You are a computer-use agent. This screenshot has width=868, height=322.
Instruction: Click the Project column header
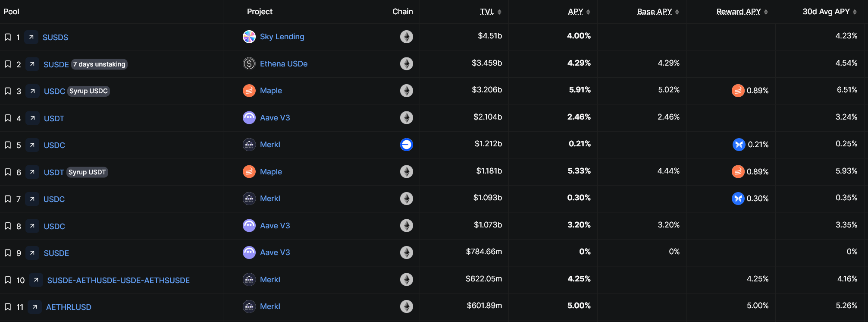tap(260, 12)
